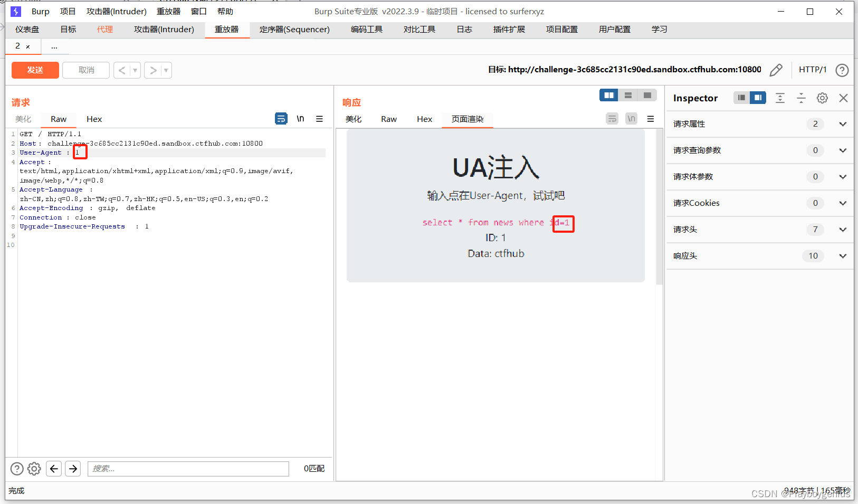Select side-by-side split layout view
Image resolution: width=858 pixels, height=504 pixels.
coord(609,95)
